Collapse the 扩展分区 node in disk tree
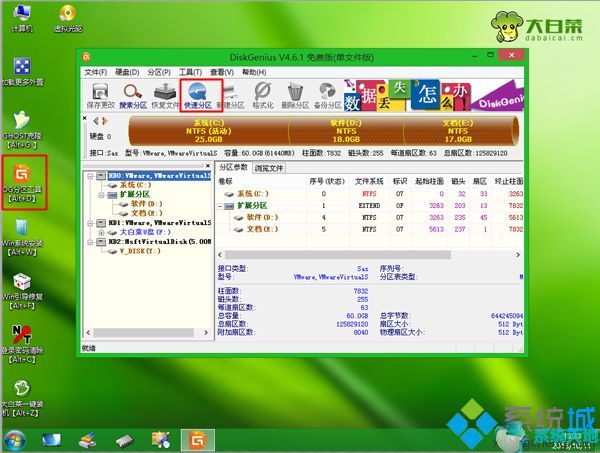The image size is (600, 453). [101, 195]
